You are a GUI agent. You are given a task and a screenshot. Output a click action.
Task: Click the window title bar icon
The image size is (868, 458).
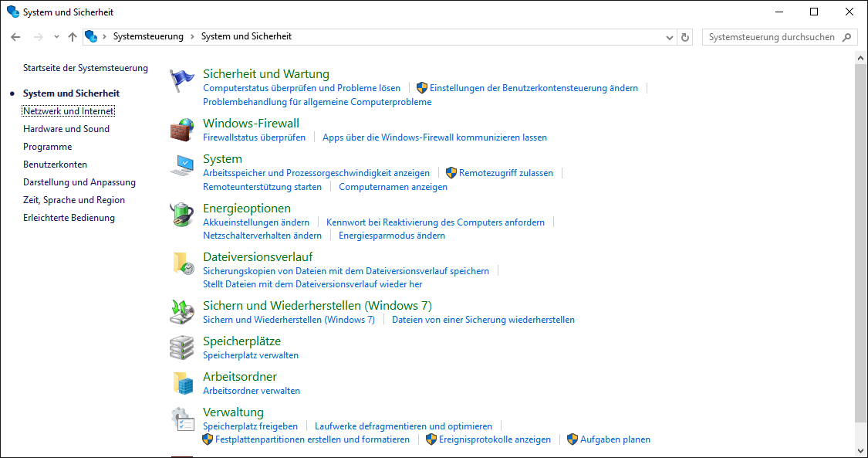pos(13,12)
